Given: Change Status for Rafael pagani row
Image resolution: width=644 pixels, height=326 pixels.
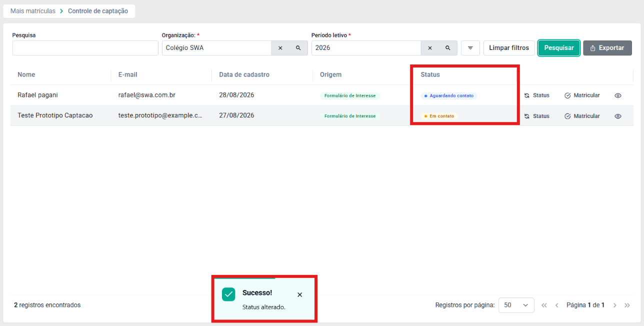Looking at the screenshot, I should [536, 95].
